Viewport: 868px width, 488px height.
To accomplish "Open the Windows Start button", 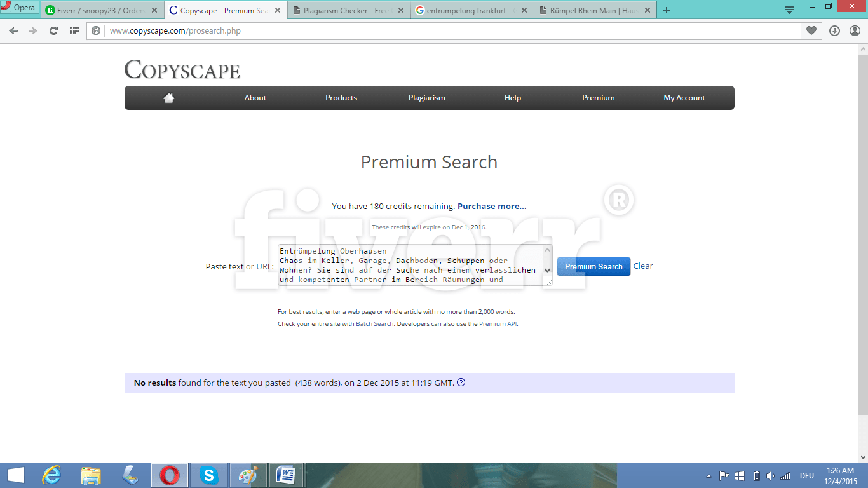I will (x=16, y=475).
